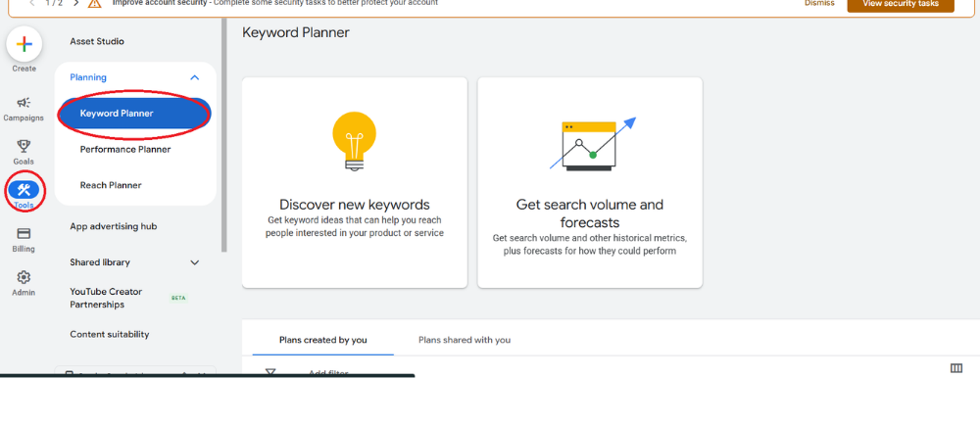
Task: Select the Tools wrench icon
Action: click(24, 190)
